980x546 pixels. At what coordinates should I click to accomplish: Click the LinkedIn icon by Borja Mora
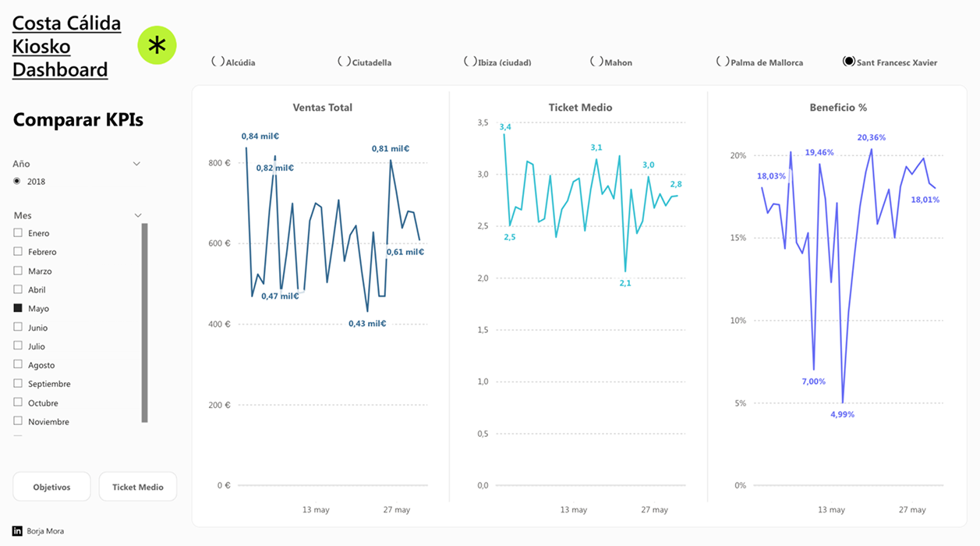pyautogui.click(x=18, y=531)
